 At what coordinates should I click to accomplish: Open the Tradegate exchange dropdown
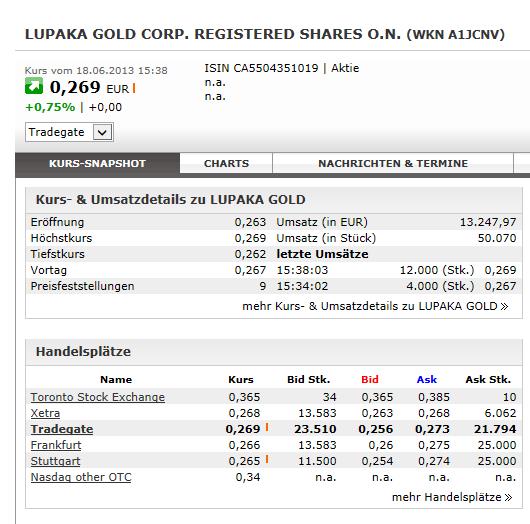(69, 132)
